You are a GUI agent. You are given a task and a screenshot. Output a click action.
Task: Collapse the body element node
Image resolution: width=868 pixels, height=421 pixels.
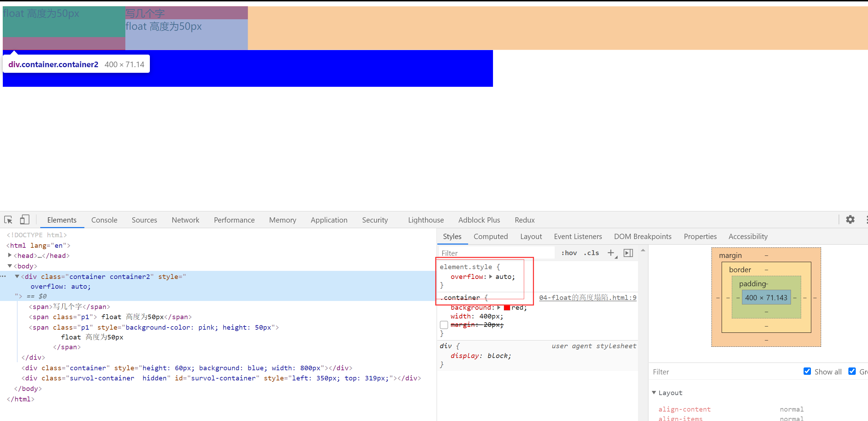pyautogui.click(x=10, y=266)
